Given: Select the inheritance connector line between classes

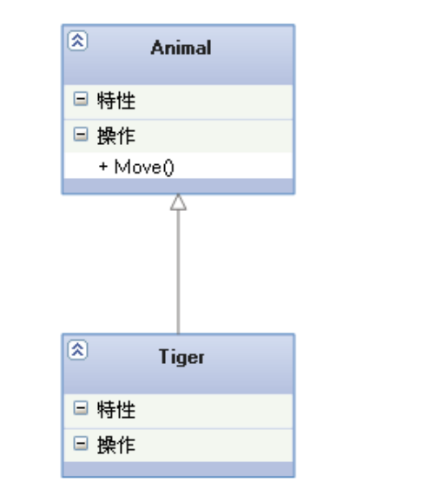Looking at the screenshot, I should pyautogui.click(x=178, y=272).
